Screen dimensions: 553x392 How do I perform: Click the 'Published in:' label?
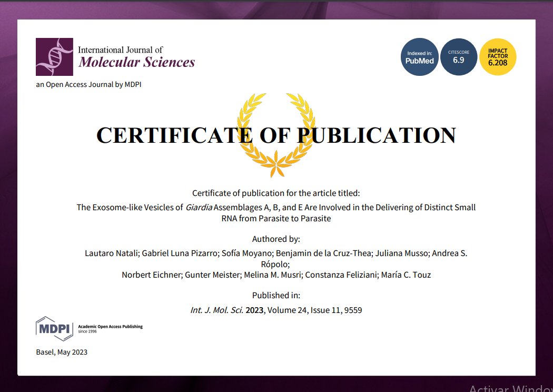(x=276, y=296)
